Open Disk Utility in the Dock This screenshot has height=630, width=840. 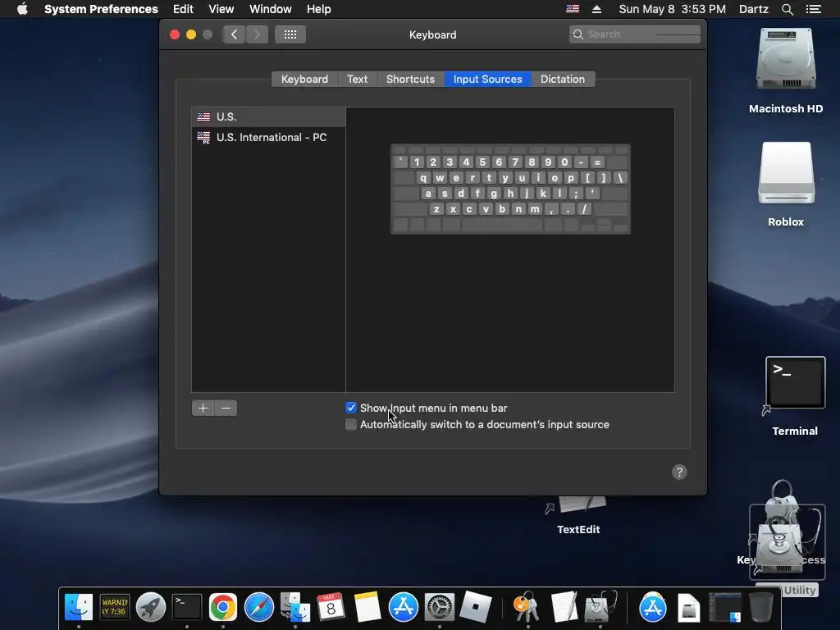click(600, 608)
